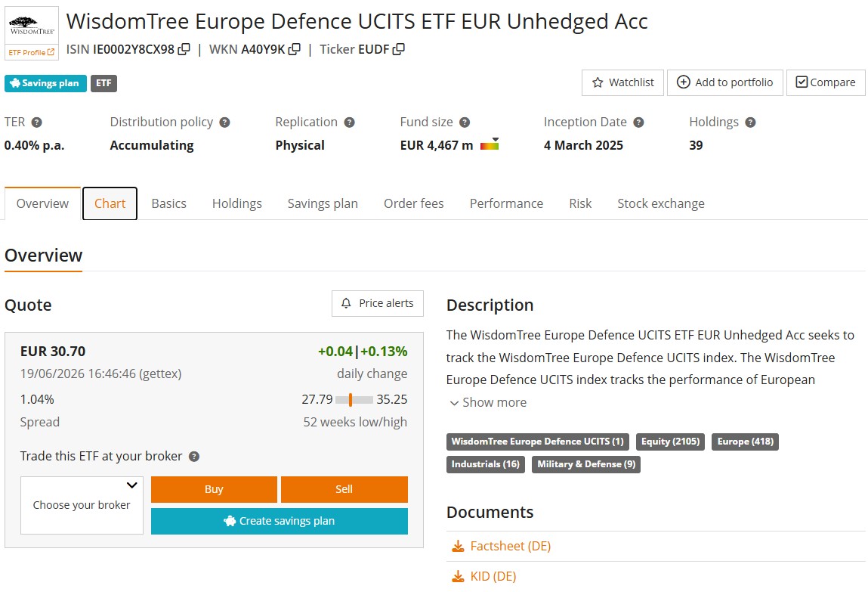This screenshot has width=868, height=592.
Task: Click the orange Buy button
Action: (x=214, y=489)
